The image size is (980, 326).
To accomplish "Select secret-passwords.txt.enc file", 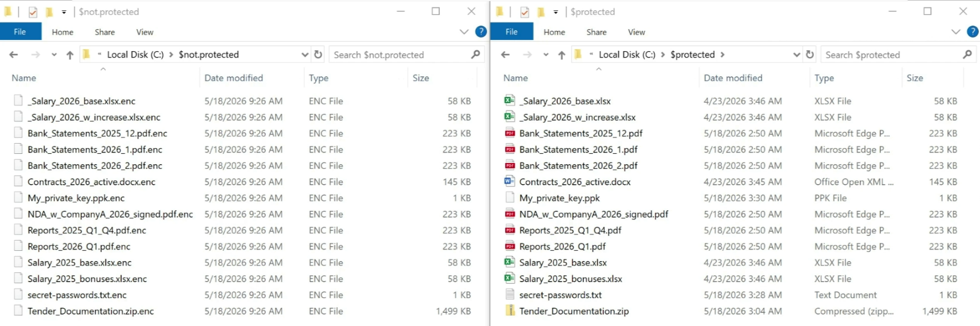I will click(x=77, y=295).
